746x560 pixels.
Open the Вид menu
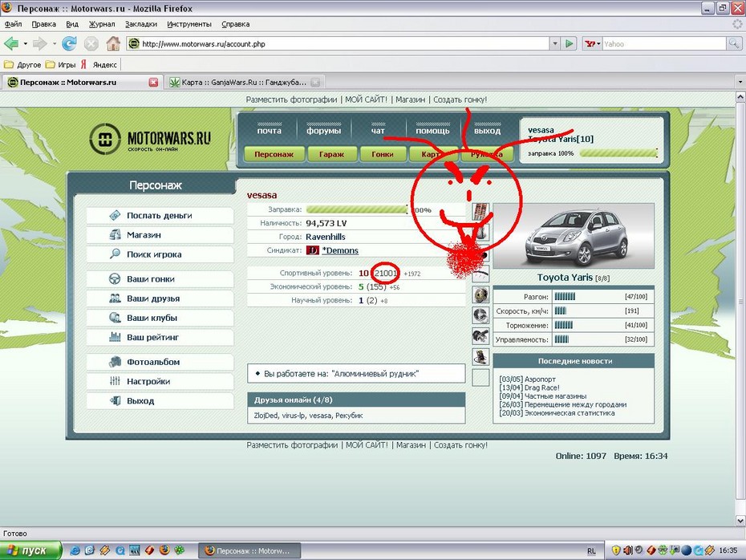point(72,24)
